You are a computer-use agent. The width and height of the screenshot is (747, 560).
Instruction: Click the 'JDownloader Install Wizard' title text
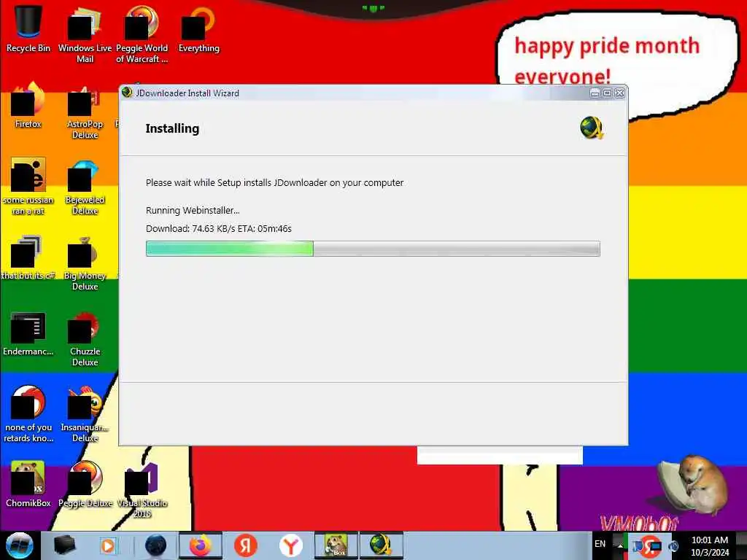[187, 93]
